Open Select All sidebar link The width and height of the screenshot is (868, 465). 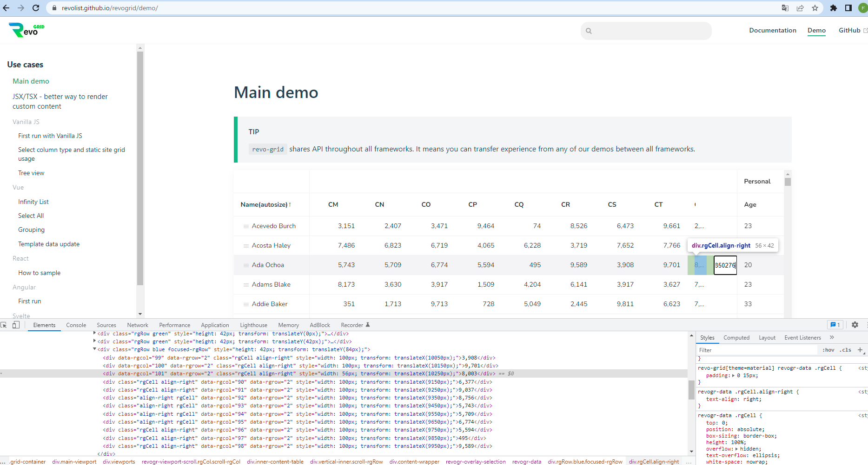tap(31, 216)
